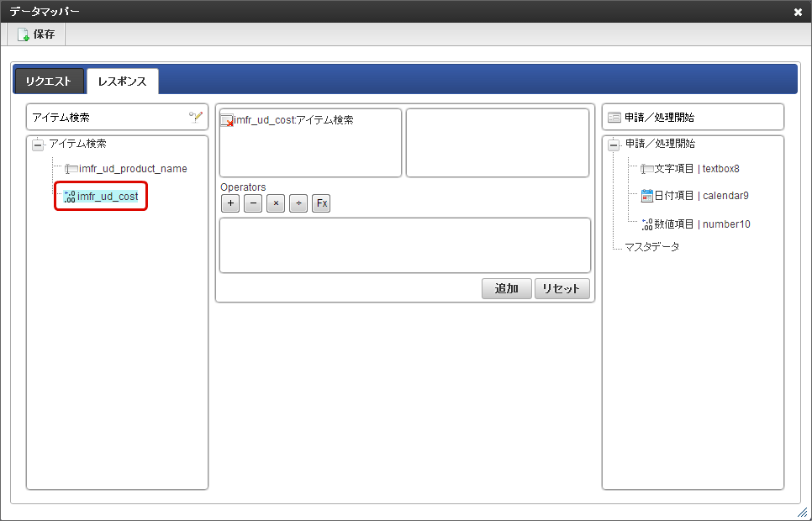Remove mapping via red X icon on imfr_ud_cost:アイテム検索
This screenshot has width=812, height=521.
(x=227, y=121)
